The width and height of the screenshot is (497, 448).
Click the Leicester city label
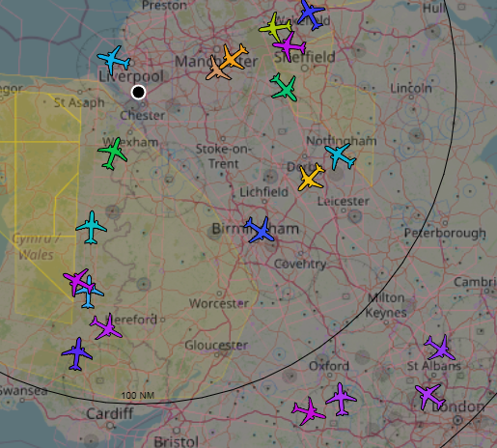[x=344, y=202]
